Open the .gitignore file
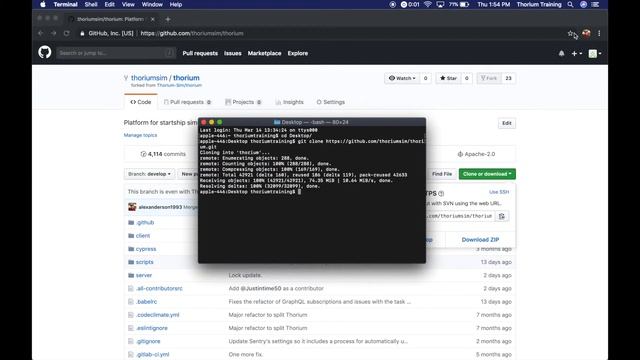 148,341
